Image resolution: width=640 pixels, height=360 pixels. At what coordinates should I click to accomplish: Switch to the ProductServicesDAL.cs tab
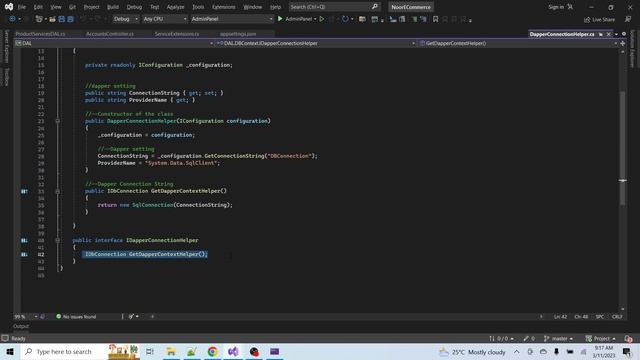pos(40,34)
